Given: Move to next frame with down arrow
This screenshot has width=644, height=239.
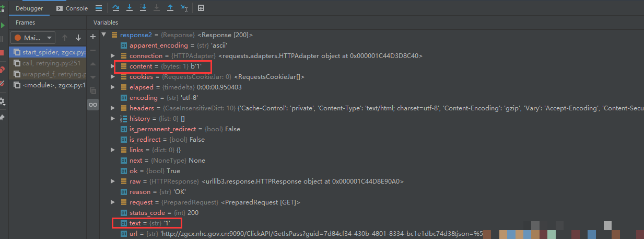Looking at the screenshot, I should (78, 38).
